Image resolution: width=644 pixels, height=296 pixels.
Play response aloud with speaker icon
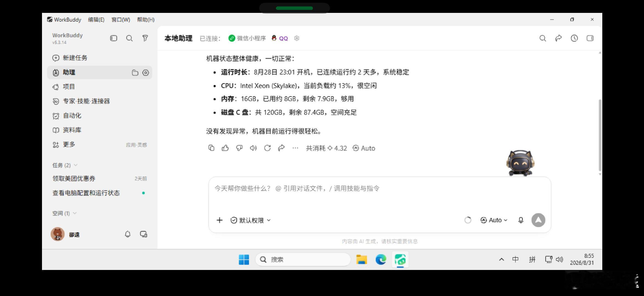coord(253,148)
